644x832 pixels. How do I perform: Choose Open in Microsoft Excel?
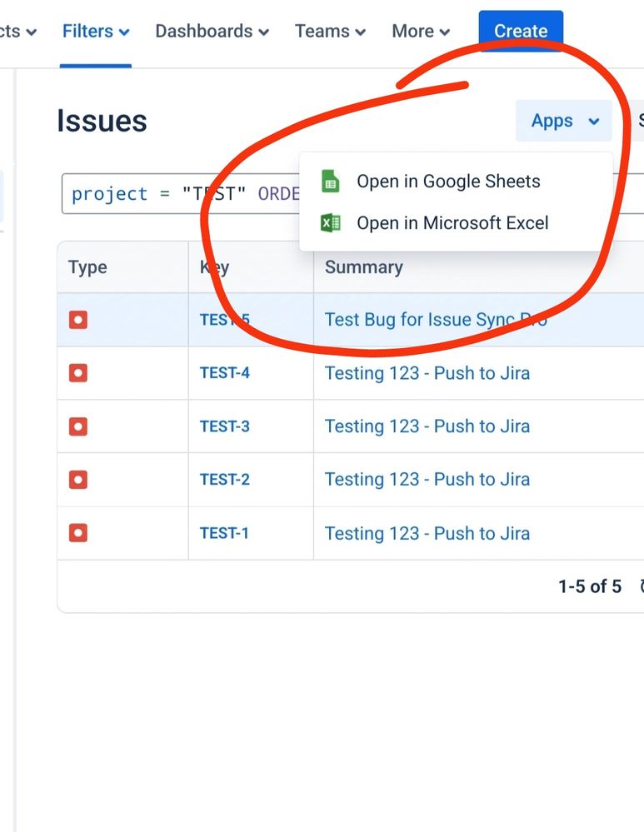point(456,223)
